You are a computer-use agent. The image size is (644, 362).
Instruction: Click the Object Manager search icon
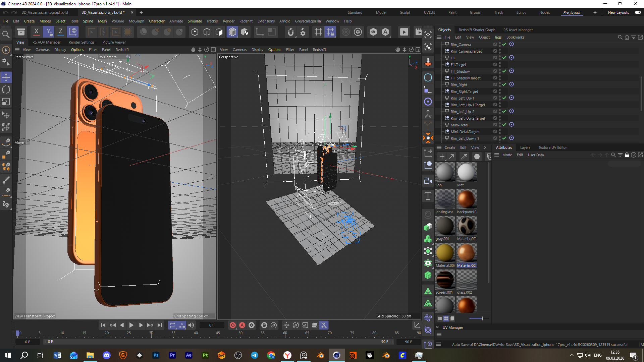[x=620, y=37]
